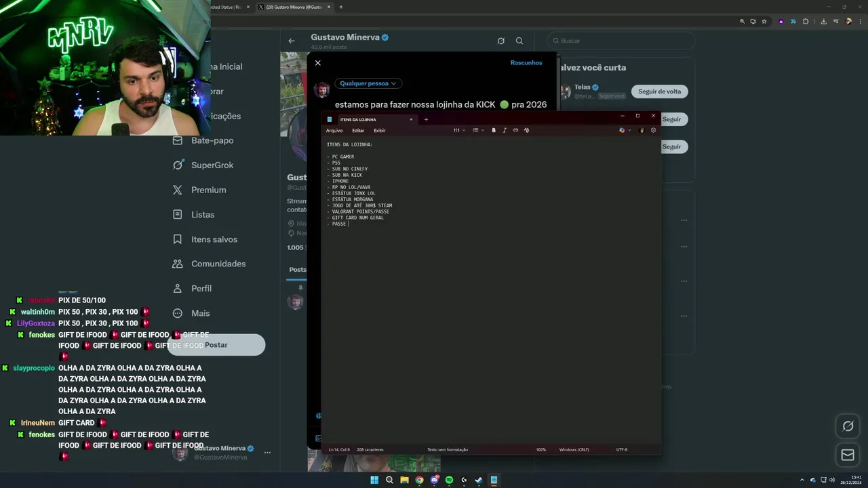Toggle bold formatting in Notepad toolbar
The image size is (868, 488).
pyautogui.click(x=494, y=130)
